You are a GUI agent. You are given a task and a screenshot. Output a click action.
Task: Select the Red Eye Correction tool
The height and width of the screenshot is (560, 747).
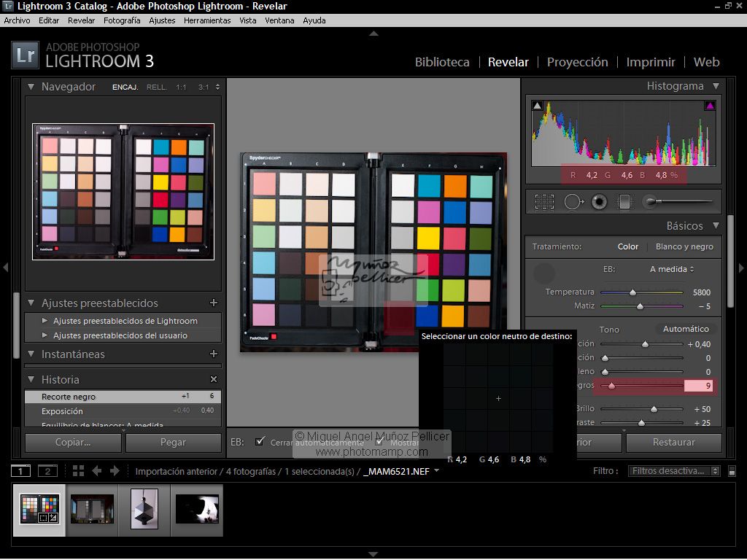600,202
